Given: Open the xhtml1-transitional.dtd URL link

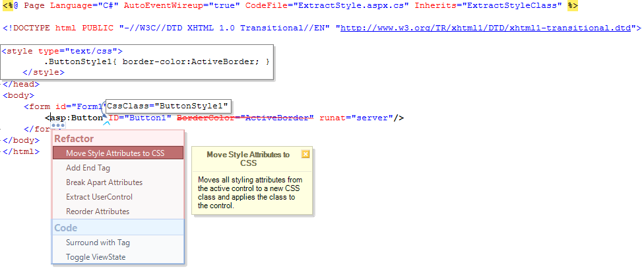Looking at the screenshot, I should click(x=486, y=28).
